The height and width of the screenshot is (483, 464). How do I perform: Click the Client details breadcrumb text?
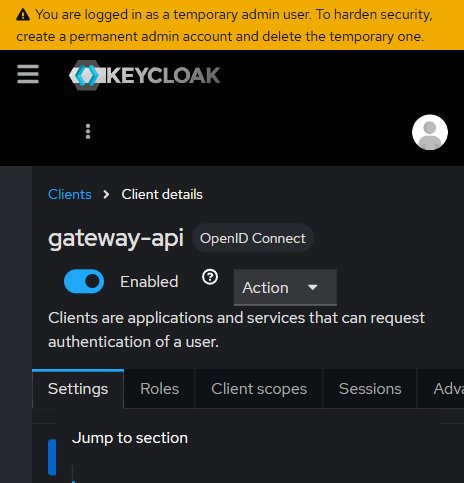[x=162, y=194]
